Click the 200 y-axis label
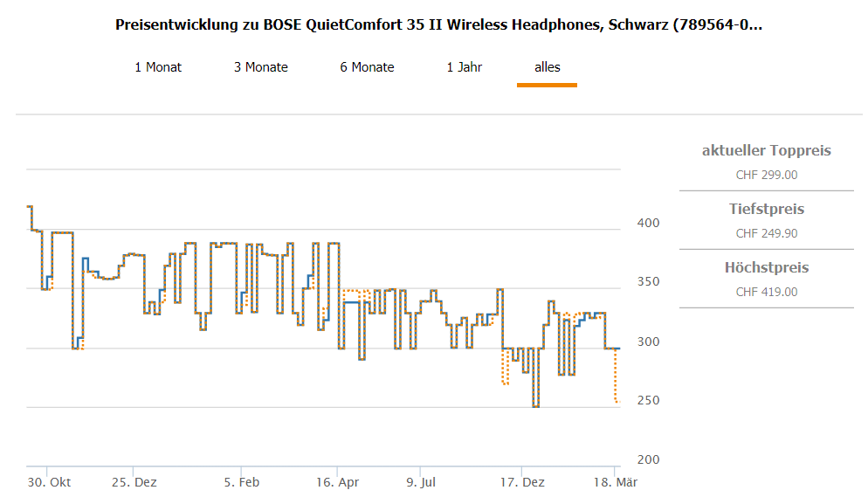This screenshot has width=868, height=504. pos(648,459)
